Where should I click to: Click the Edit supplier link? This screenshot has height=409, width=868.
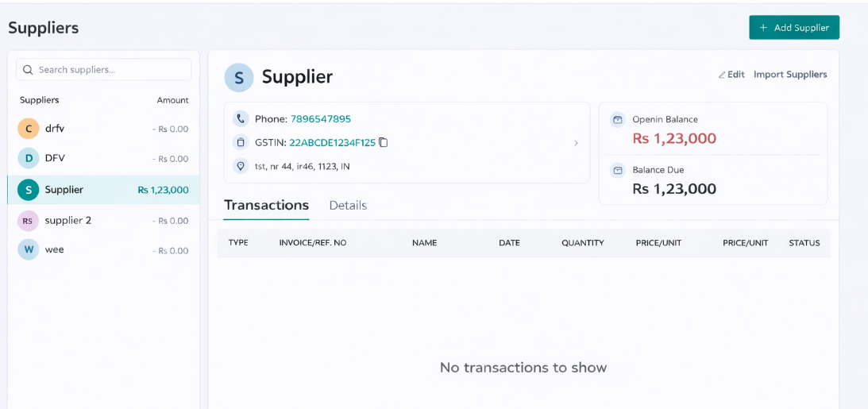[x=731, y=75]
